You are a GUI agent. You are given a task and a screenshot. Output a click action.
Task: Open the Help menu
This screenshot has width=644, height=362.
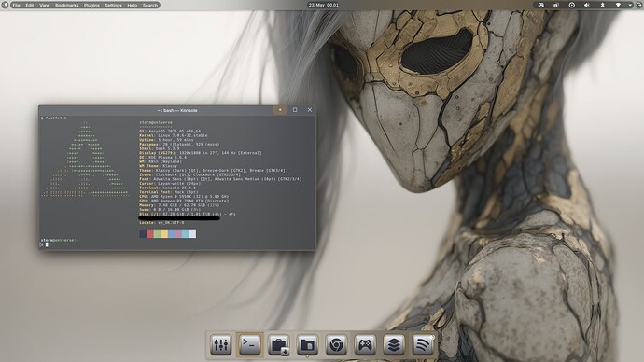132,6
